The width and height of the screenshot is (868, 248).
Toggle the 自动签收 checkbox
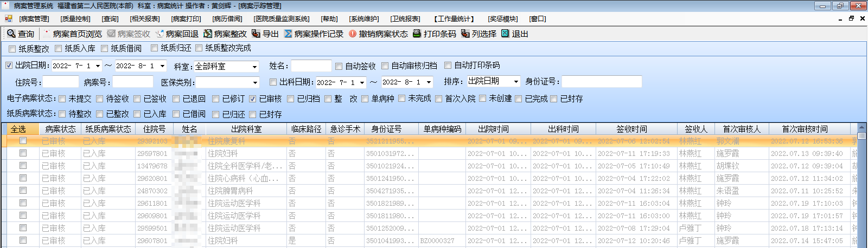click(339, 66)
